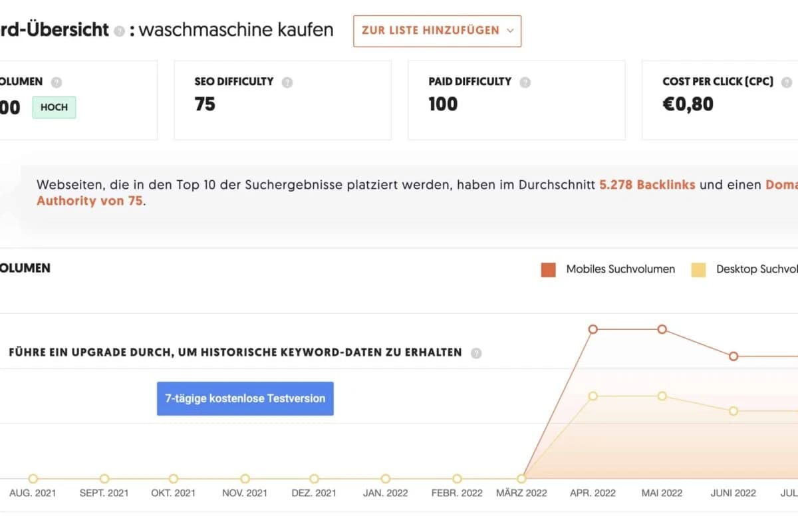Viewport: 798px width, 532px height.
Task: Click the Domain Authority von 75 link
Action: [90, 201]
